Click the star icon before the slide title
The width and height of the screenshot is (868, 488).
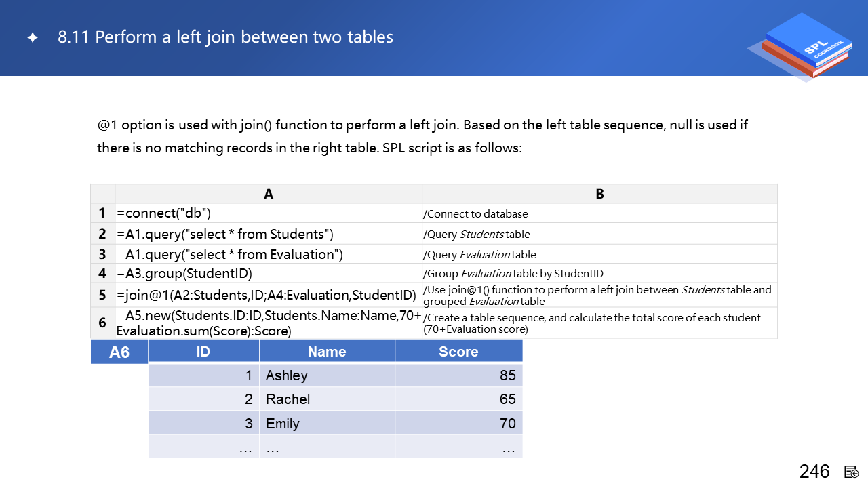(33, 38)
